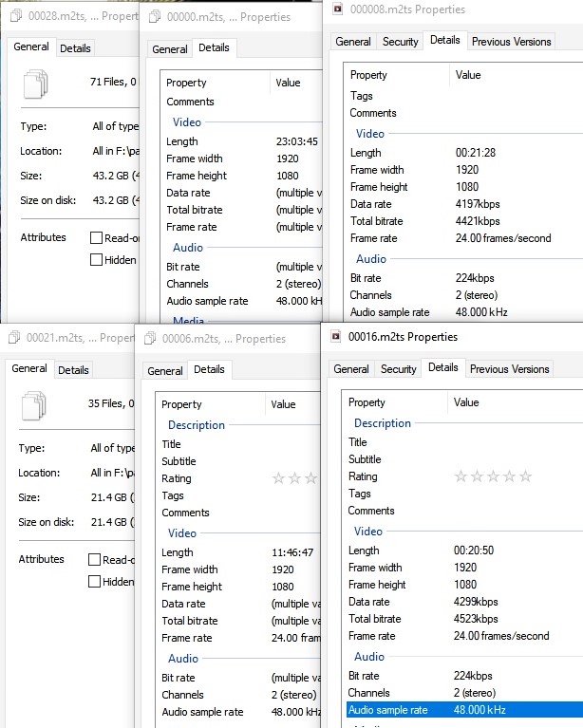Select highlighted Audio sample rate row in 00016.m2ts

[464, 710]
